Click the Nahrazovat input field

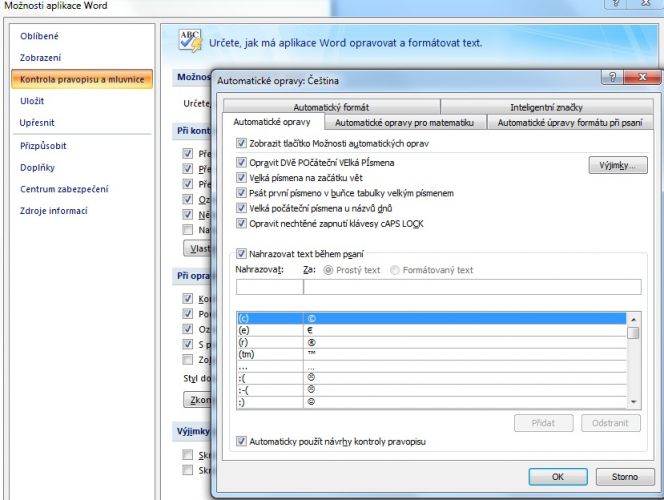point(270,287)
